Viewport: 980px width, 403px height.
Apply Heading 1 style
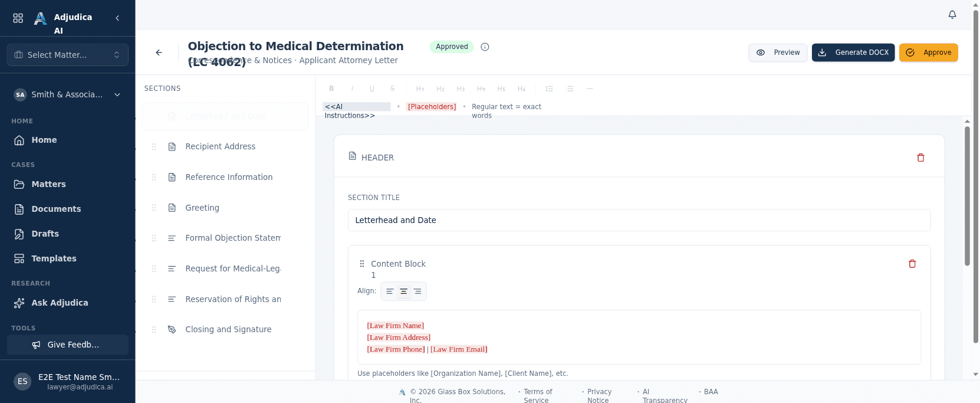tap(420, 89)
